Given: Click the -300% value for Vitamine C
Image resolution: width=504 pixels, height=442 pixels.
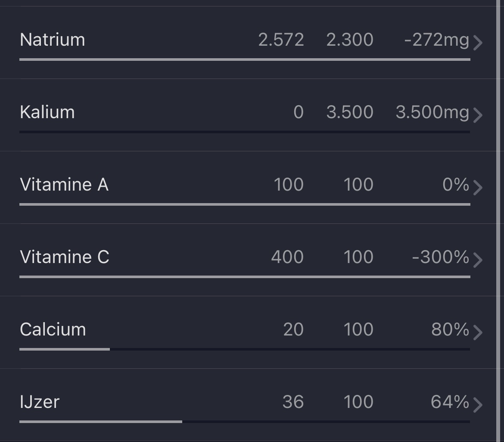Looking at the screenshot, I should [440, 257].
